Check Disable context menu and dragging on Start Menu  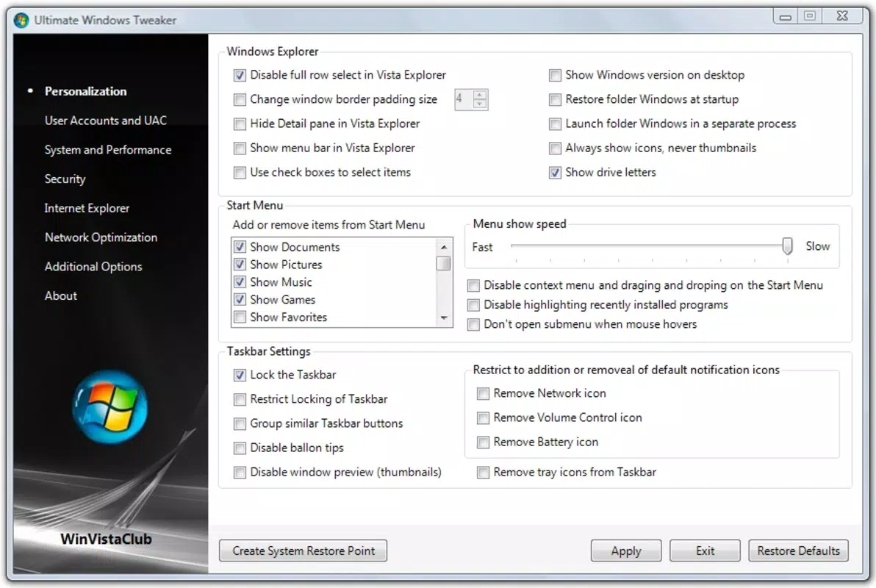click(473, 286)
